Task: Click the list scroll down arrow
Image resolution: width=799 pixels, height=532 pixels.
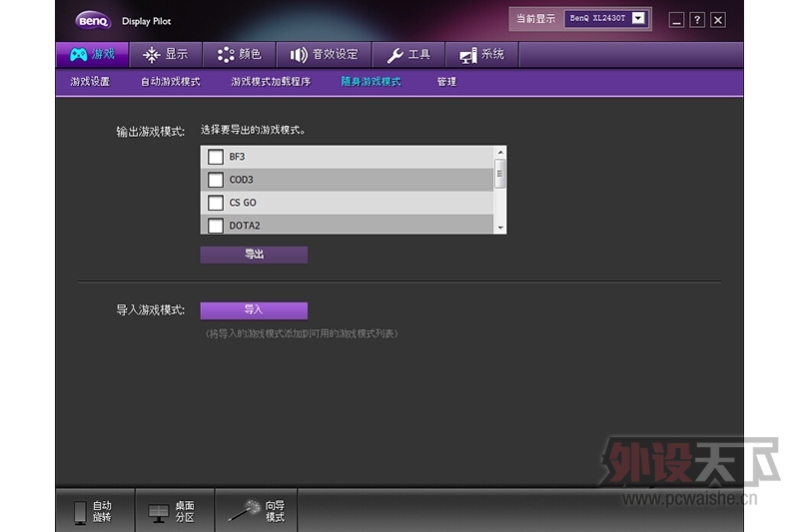Action: [500, 228]
